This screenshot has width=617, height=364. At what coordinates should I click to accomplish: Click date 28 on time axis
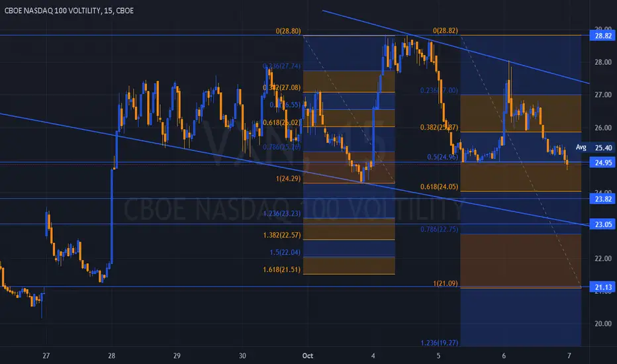112,356
